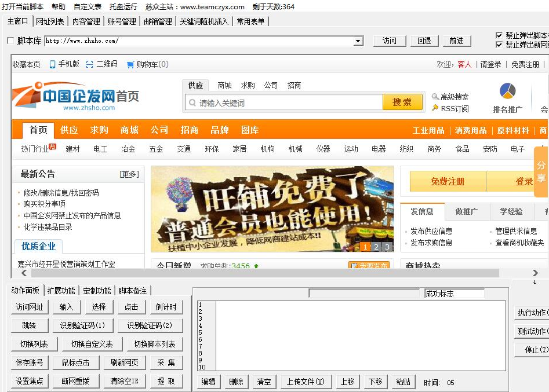The width and height of the screenshot is (549, 392).
Task: Open the 定制功能 tab
Action: (97, 291)
